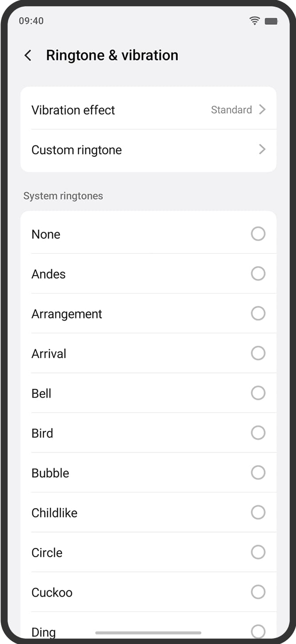The width and height of the screenshot is (296, 644).
Task: Open the Vibration effect menu item
Action: (73, 110)
